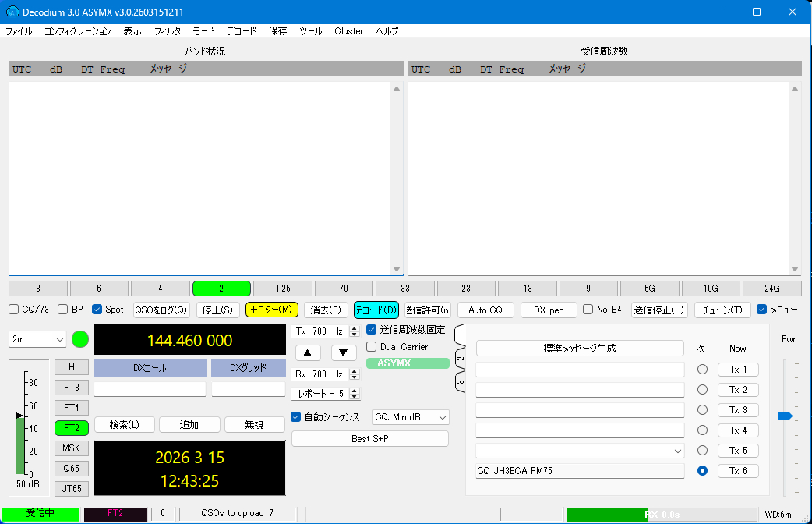Image resolution: width=812 pixels, height=524 pixels.
Task: Select the FT8 mode button
Action: coord(72,387)
